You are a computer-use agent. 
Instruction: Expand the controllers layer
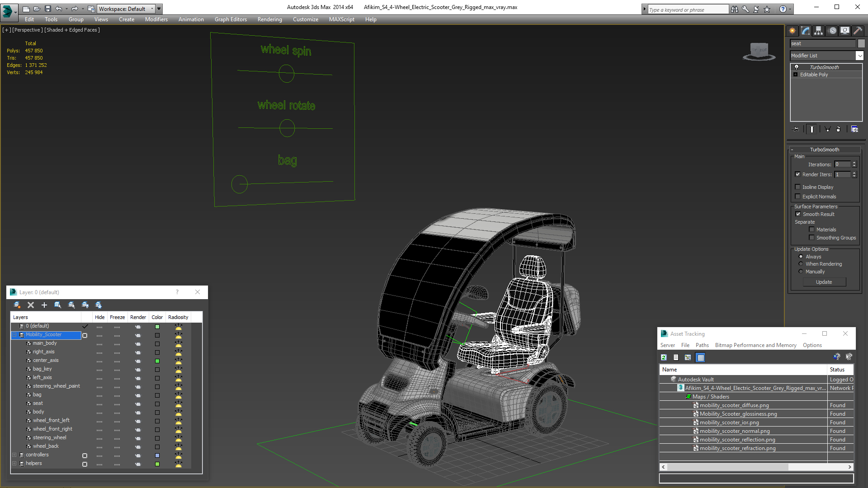click(x=14, y=455)
